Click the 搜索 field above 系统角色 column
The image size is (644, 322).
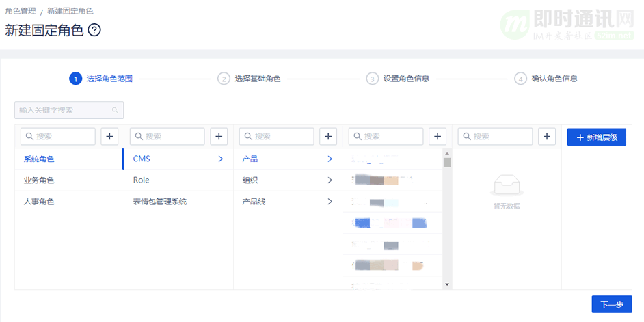[58, 136]
